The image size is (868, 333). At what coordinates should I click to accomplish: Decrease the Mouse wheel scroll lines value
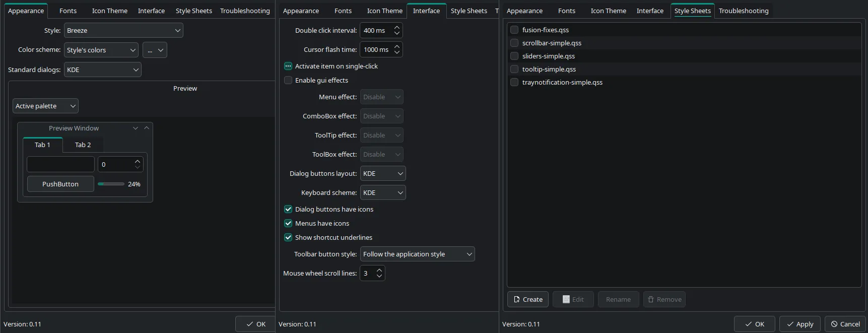pos(379,276)
